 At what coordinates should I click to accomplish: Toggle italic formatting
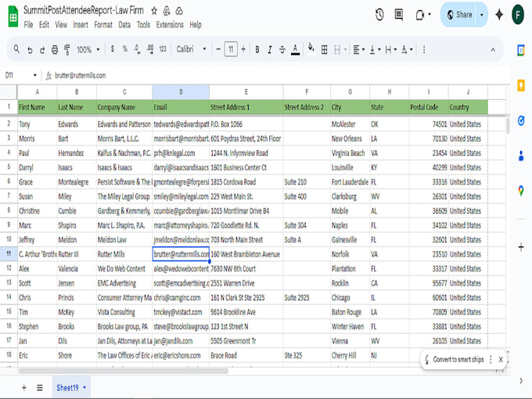(270, 50)
